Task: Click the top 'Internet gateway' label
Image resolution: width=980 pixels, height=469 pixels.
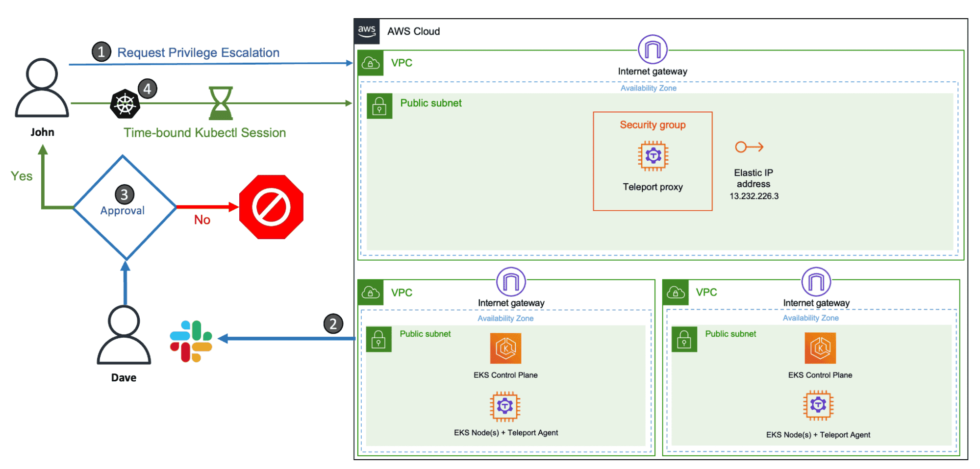Action: pyautogui.click(x=653, y=72)
